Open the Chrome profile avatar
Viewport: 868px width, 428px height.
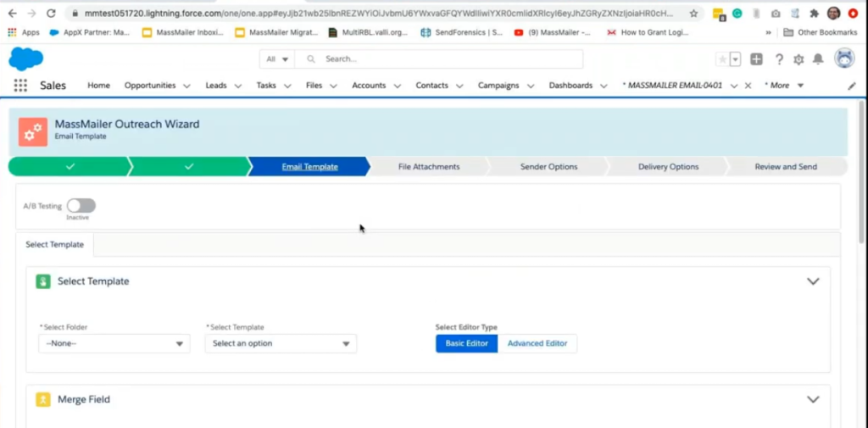tap(834, 14)
